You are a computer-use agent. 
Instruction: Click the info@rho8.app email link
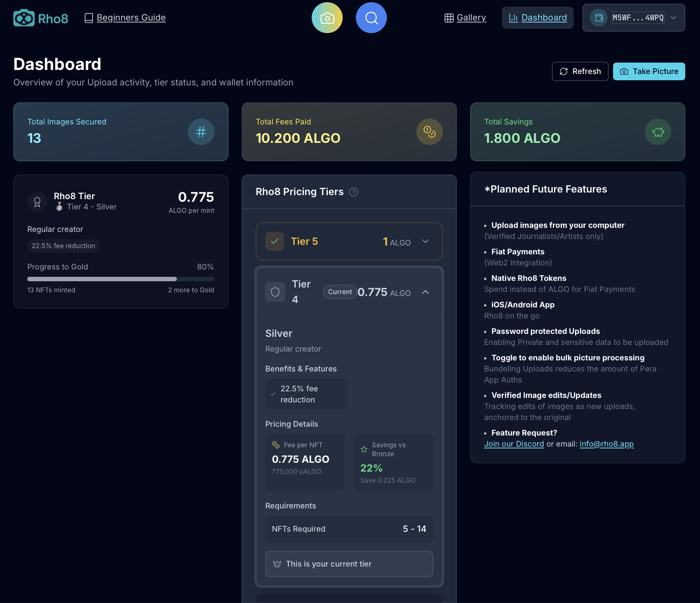606,444
